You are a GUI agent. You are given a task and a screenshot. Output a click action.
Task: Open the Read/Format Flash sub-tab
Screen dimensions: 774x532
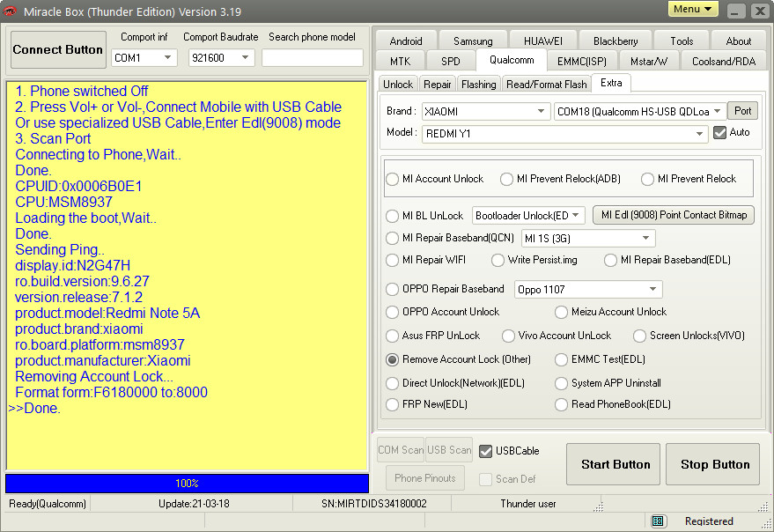547,85
